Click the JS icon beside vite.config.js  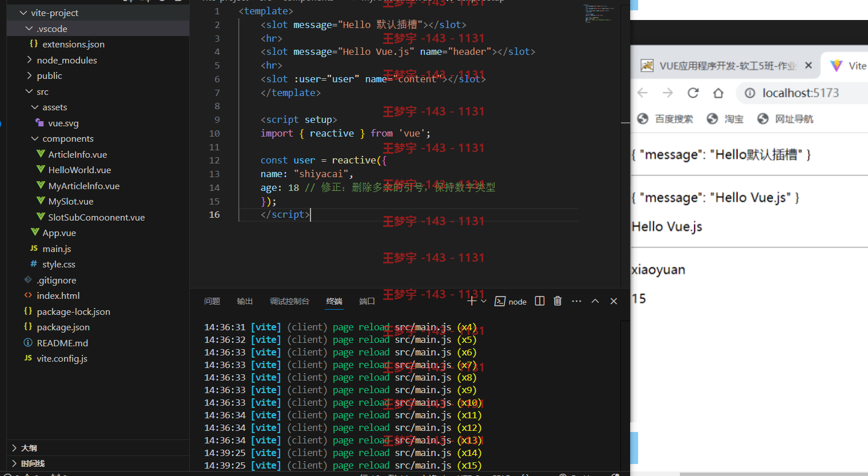[x=28, y=358]
